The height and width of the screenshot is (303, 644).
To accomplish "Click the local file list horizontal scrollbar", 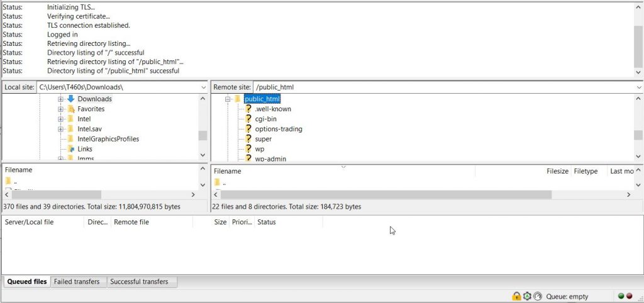I will pos(57,195).
